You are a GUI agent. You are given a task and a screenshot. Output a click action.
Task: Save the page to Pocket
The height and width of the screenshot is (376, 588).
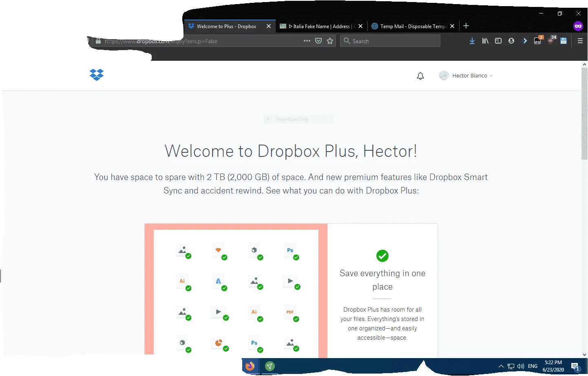point(318,41)
